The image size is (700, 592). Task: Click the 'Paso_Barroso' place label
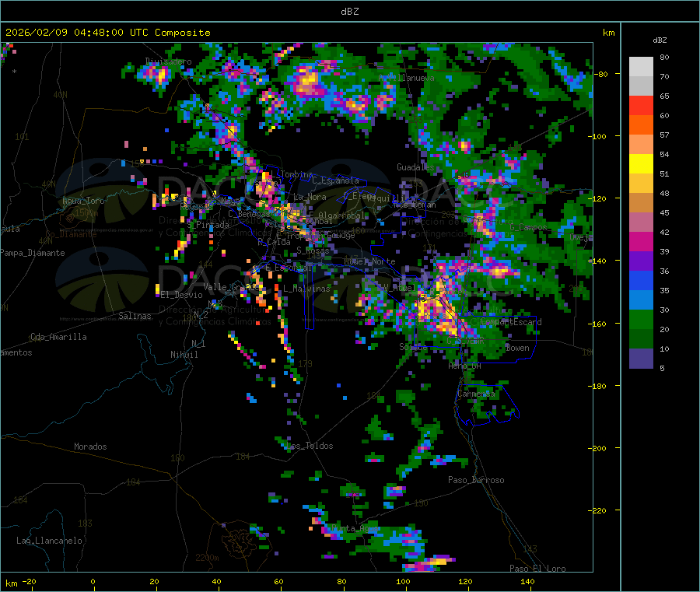pos(476,480)
